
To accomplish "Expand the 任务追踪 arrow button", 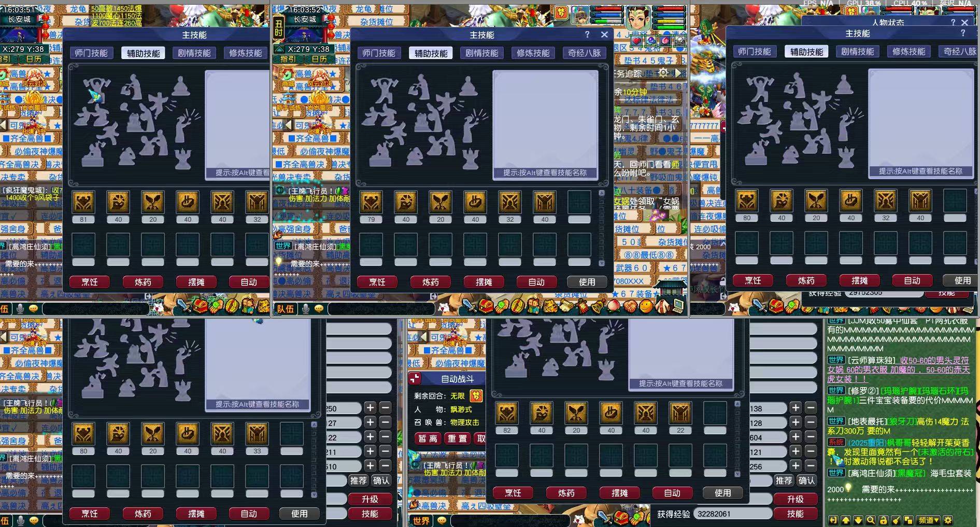I will pyautogui.click(x=678, y=73).
